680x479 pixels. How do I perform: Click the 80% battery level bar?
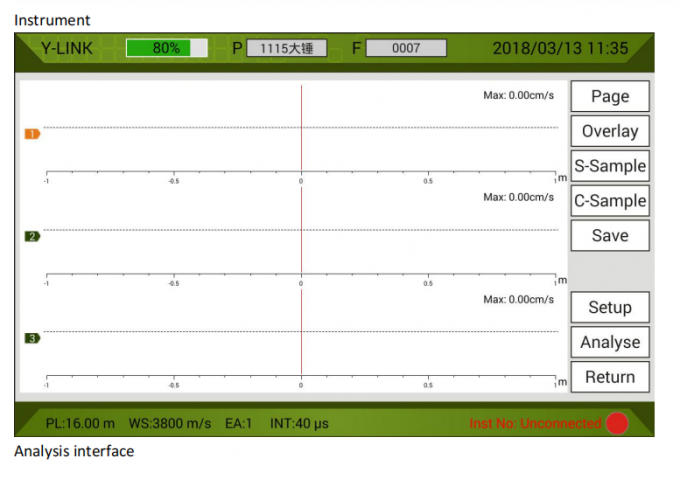tap(166, 48)
